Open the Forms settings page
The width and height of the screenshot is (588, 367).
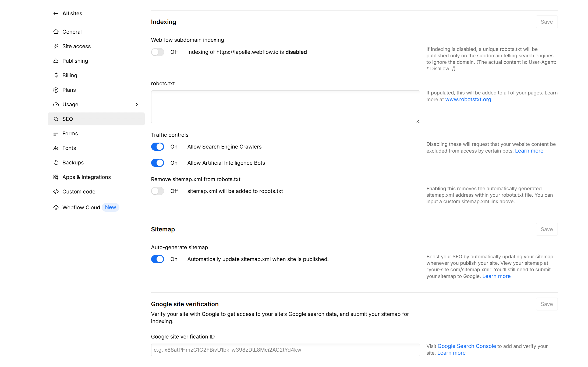(70, 133)
